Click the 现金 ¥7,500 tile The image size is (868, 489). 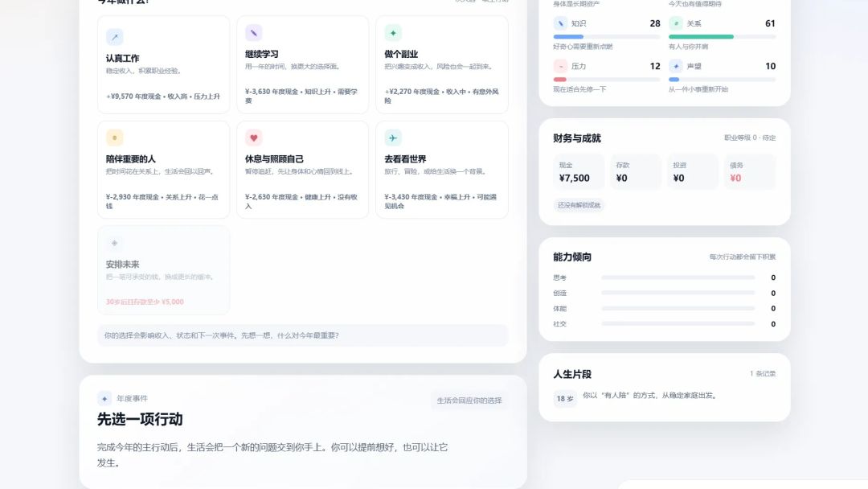click(x=579, y=171)
